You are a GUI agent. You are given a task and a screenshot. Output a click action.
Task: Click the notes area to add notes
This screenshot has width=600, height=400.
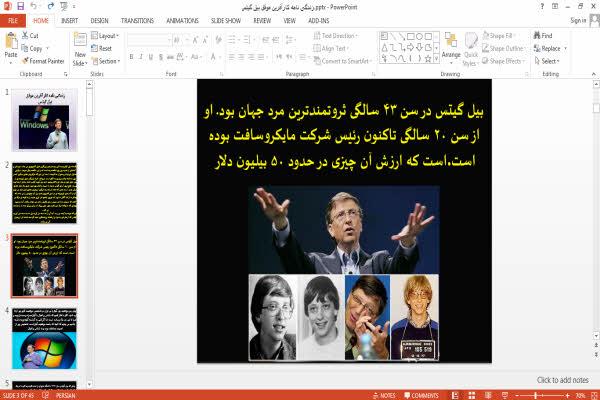click(x=562, y=380)
